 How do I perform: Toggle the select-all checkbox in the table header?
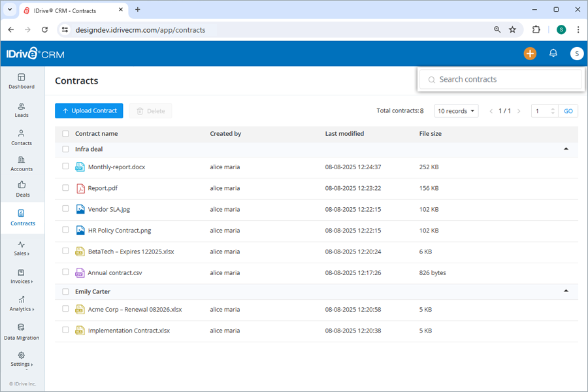pos(65,133)
